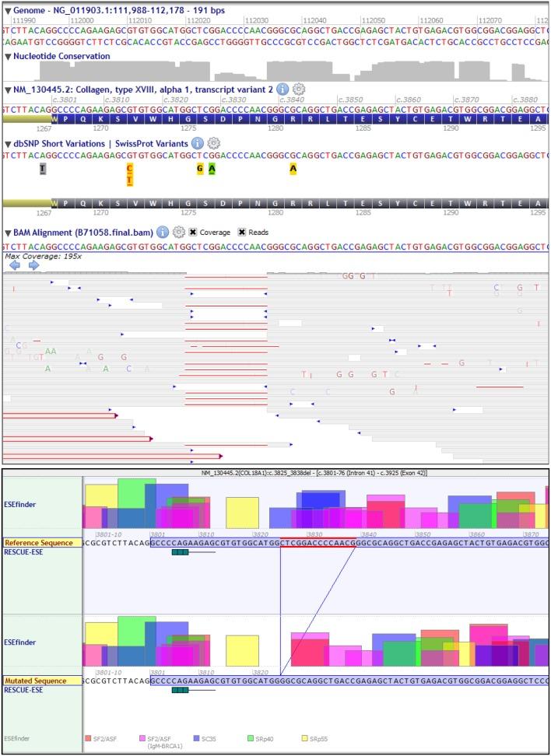
Task: Open info for dbSNP Short Variations track
Action: click(196, 143)
